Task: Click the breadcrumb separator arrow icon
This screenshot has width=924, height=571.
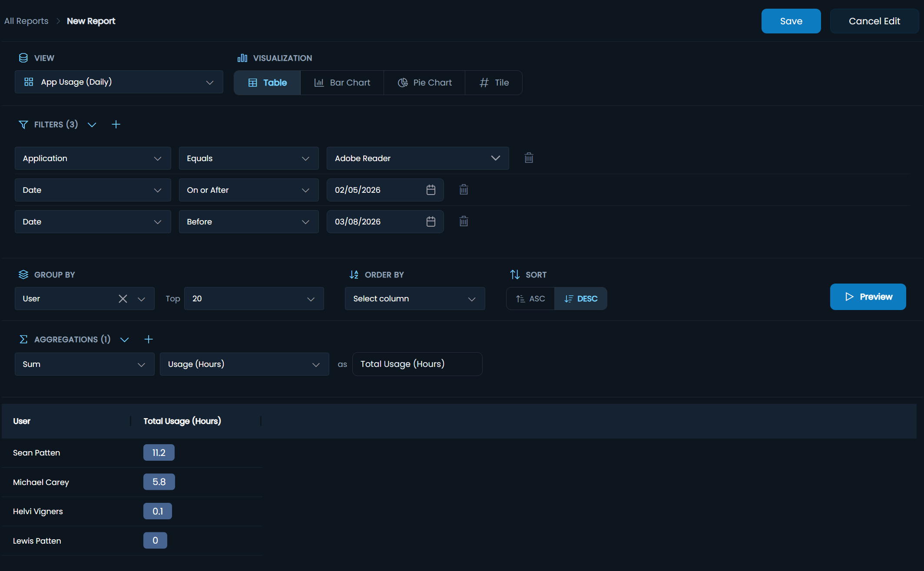Action: (x=58, y=21)
